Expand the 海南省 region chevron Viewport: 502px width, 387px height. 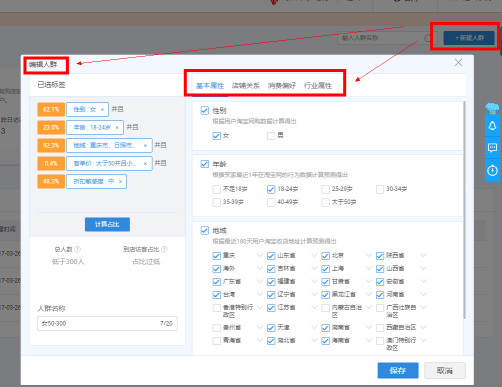point(369,340)
